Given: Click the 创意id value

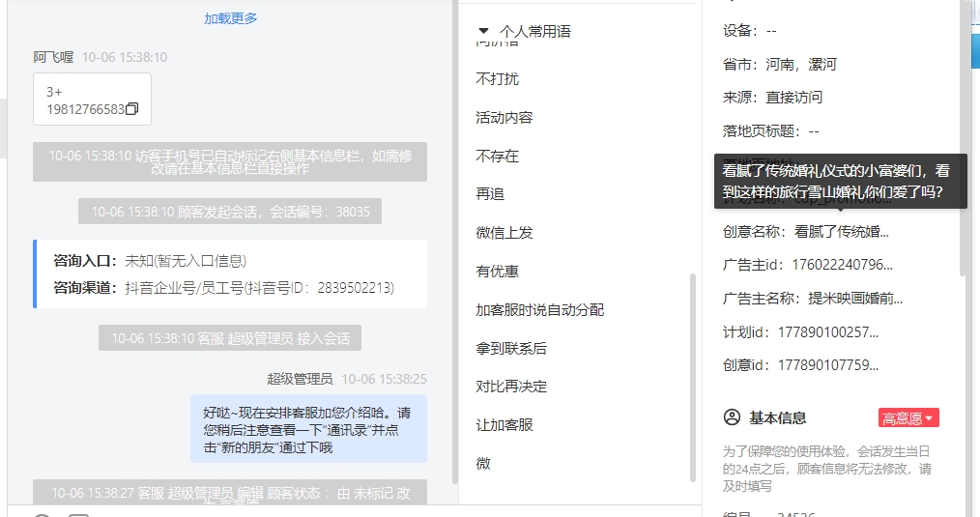Looking at the screenshot, I should 828,365.
